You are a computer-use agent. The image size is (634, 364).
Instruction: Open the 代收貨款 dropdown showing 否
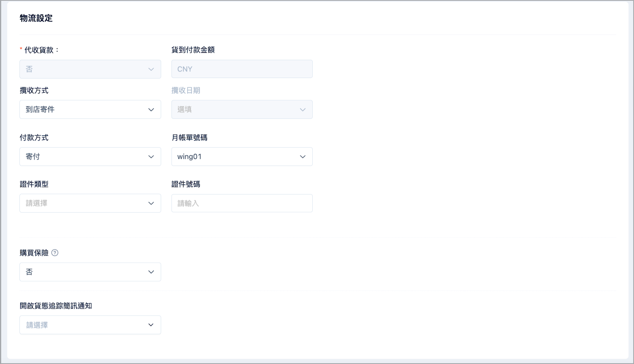coord(90,69)
